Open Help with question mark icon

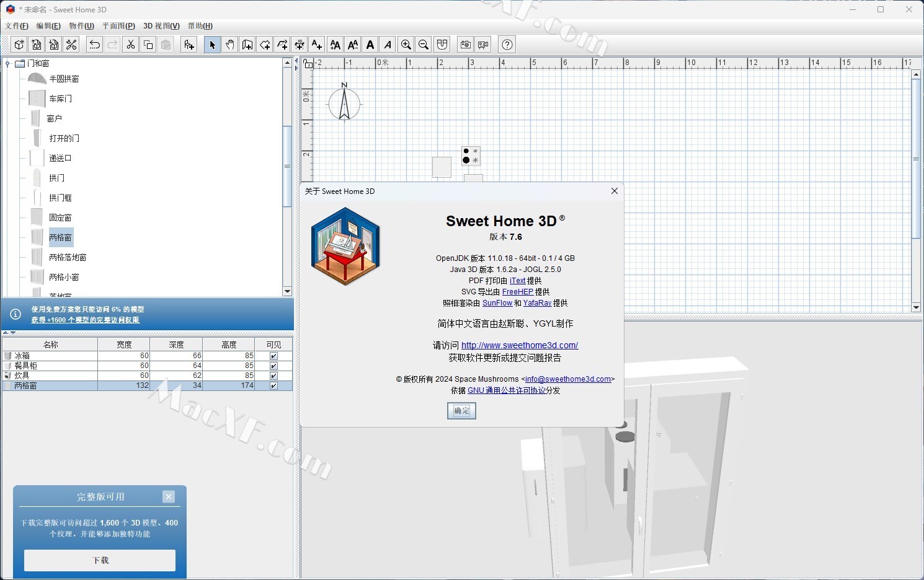[x=507, y=45]
